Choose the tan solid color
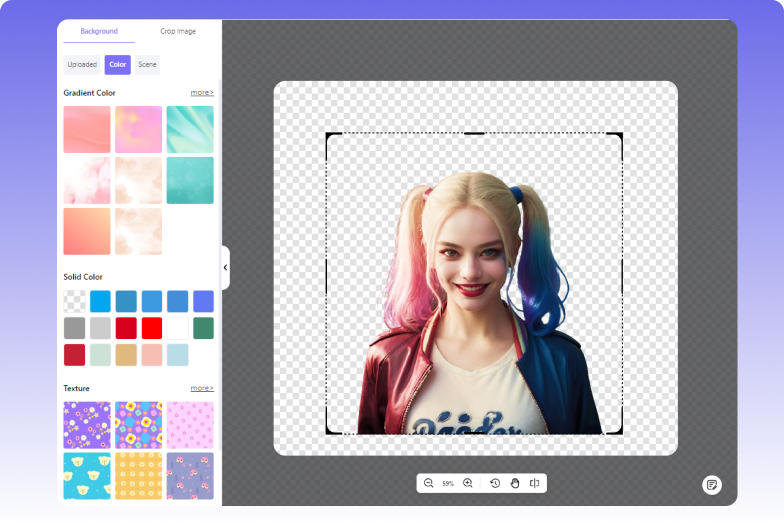Viewport: 784px width, 526px height. tap(126, 354)
